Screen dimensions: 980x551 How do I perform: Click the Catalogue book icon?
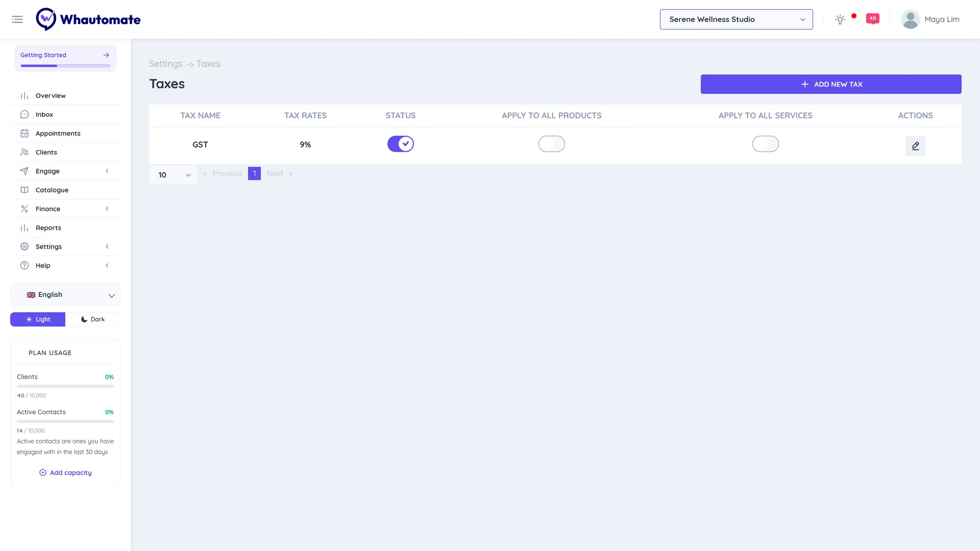pos(24,190)
